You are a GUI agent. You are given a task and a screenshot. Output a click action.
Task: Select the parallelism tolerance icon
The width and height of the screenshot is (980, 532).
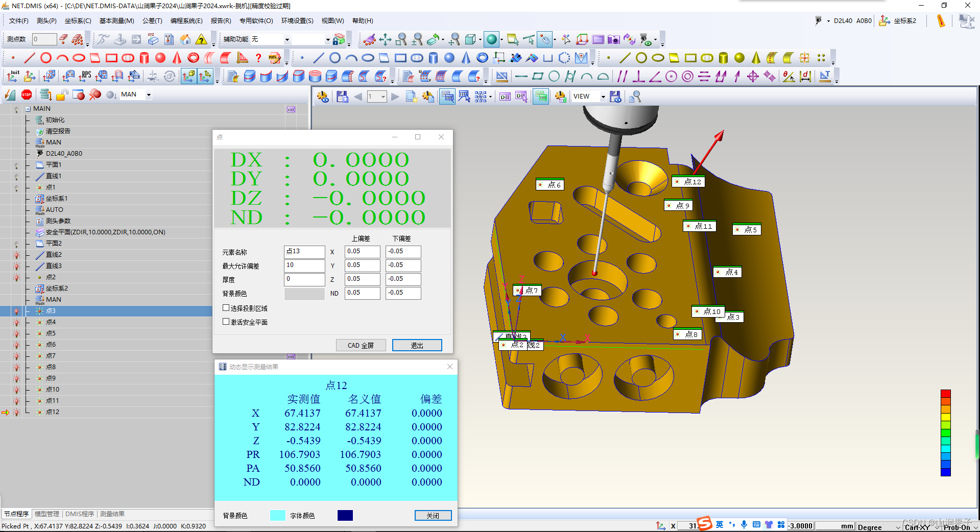622,76
